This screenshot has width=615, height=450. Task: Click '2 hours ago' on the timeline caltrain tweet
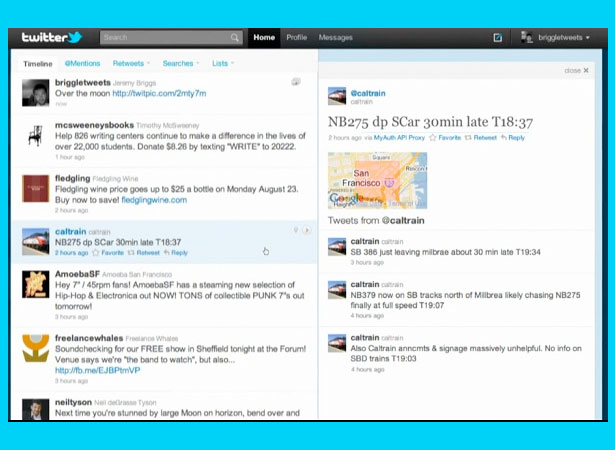click(71, 253)
